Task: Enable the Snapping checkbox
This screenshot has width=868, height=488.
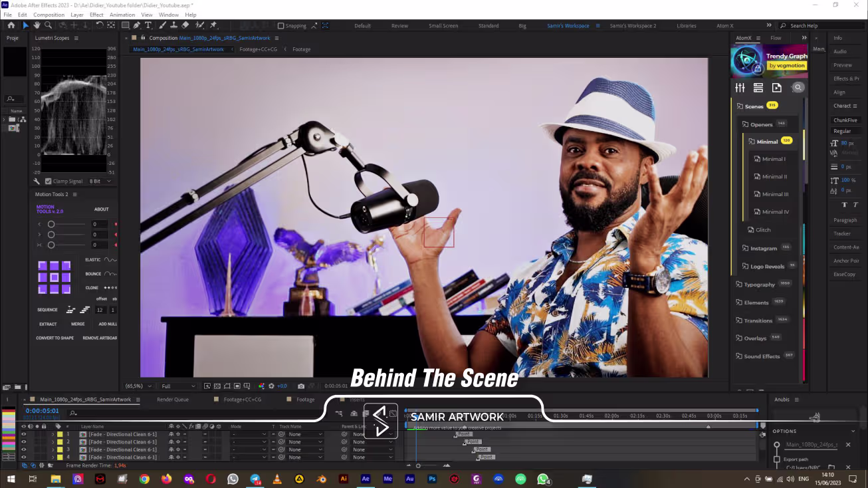Action: [281, 26]
